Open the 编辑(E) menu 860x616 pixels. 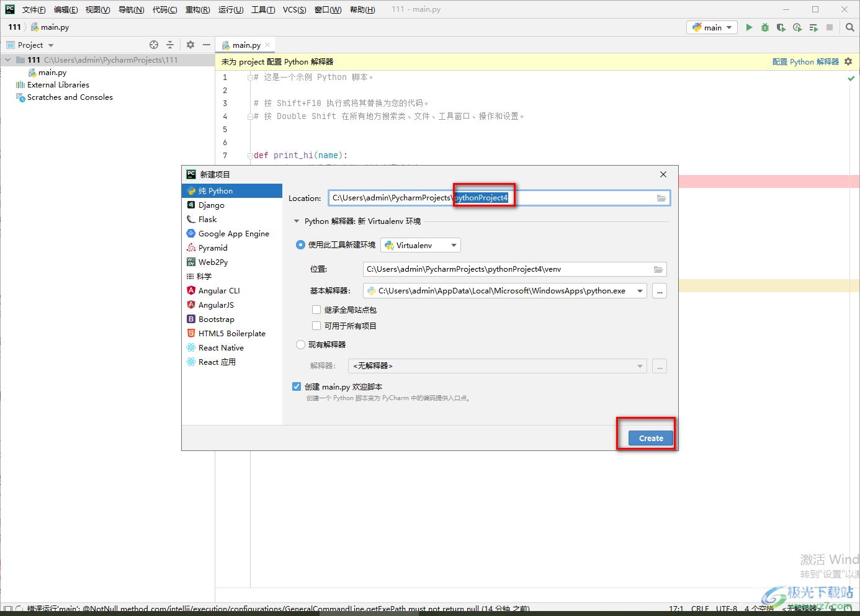coord(66,9)
